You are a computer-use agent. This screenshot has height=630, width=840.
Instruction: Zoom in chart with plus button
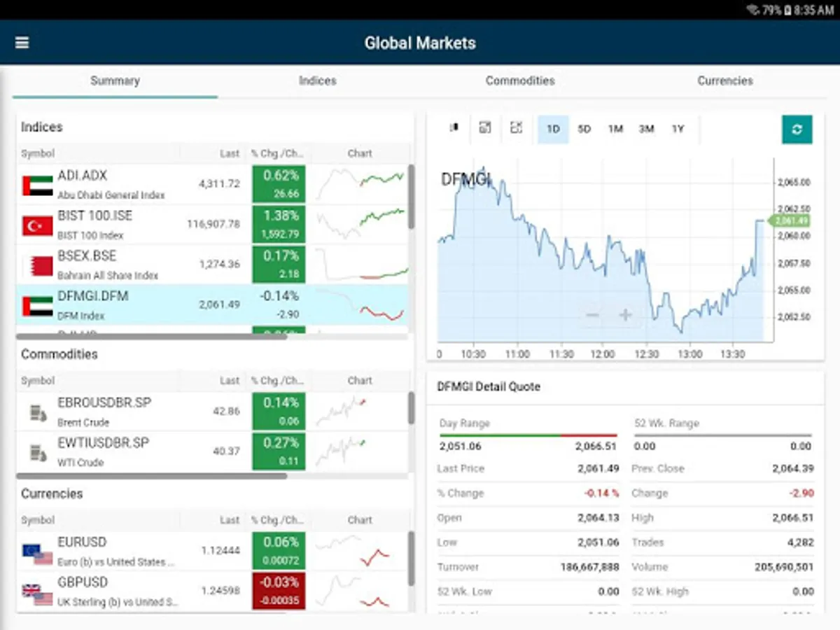point(626,315)
